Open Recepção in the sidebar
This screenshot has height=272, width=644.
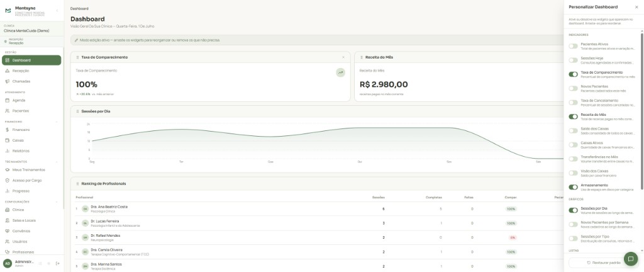click(31, 71)
